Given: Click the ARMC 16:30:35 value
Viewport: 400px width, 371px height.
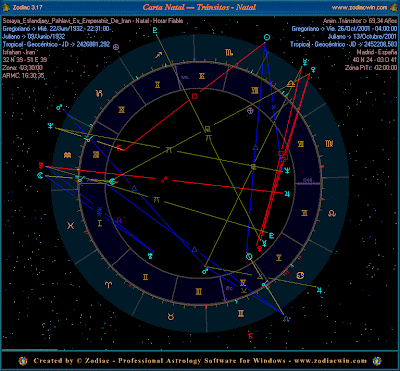Looking at the screenshot, I should coord(23,75).
